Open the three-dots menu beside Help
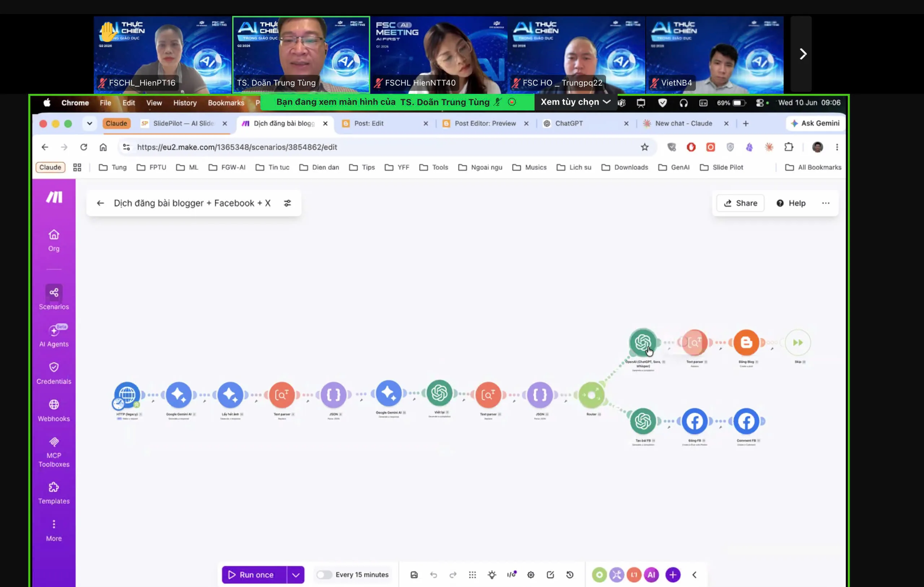This screenshot has height=587, width=924. [825, 203]
